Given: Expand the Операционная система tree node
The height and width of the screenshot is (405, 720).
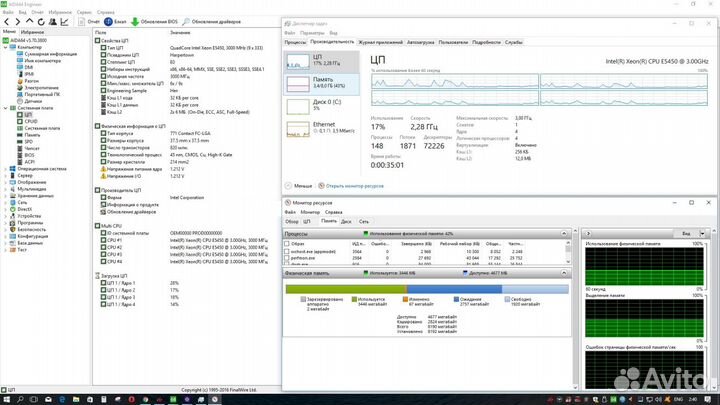Looking at the screenshot, I should click(6, 169).
